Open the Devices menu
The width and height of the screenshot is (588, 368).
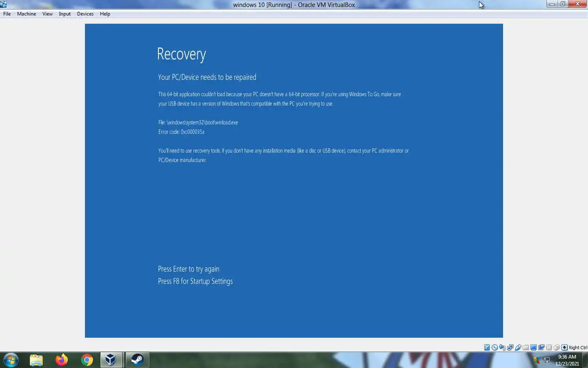coord(85,14)
